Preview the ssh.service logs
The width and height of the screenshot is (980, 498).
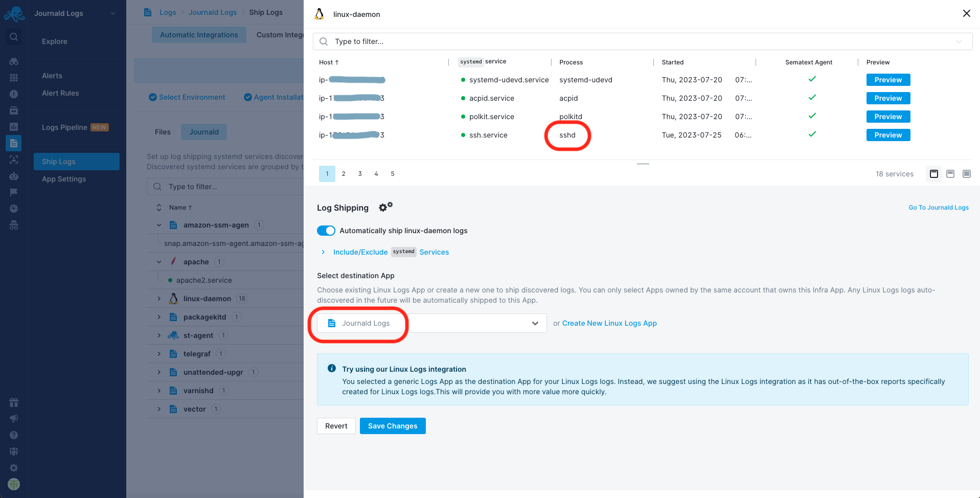888,135
